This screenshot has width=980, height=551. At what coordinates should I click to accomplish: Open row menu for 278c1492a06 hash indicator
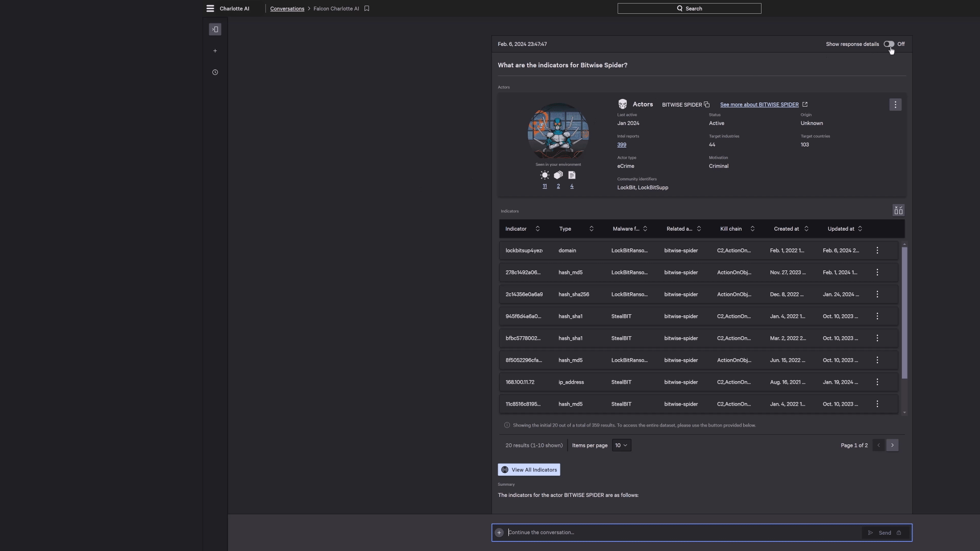coord(877,272)
